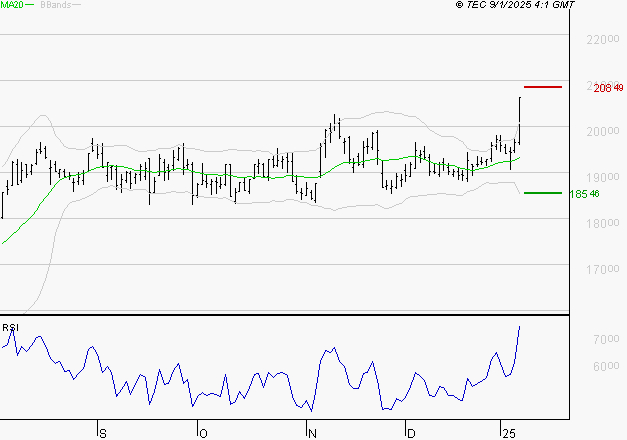This screenshot has width=627, height=440.
Task: Click the N month marker on time axis
Action: [312, 434]
